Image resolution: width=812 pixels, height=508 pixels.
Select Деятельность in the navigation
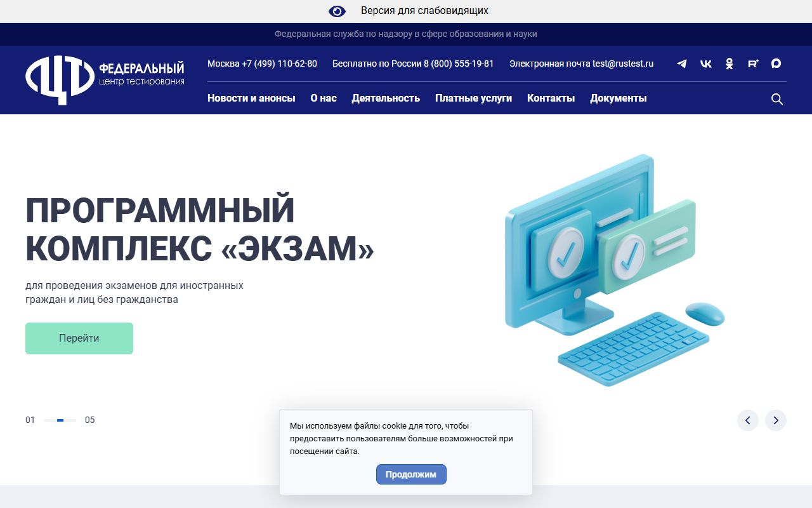[386, 98]
